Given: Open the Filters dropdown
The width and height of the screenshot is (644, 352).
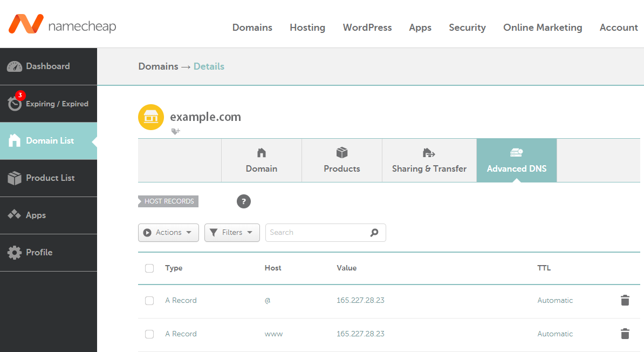Looking at the screenshot, I should point(232,232).
